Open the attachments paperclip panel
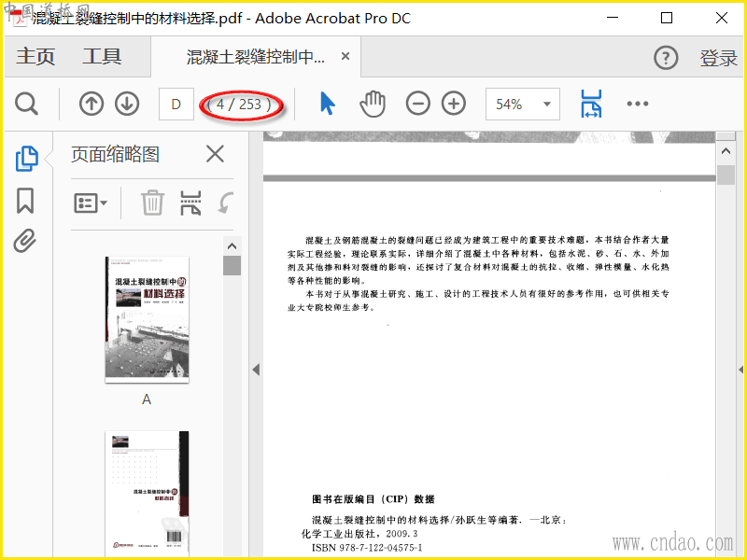 point(25,241)
